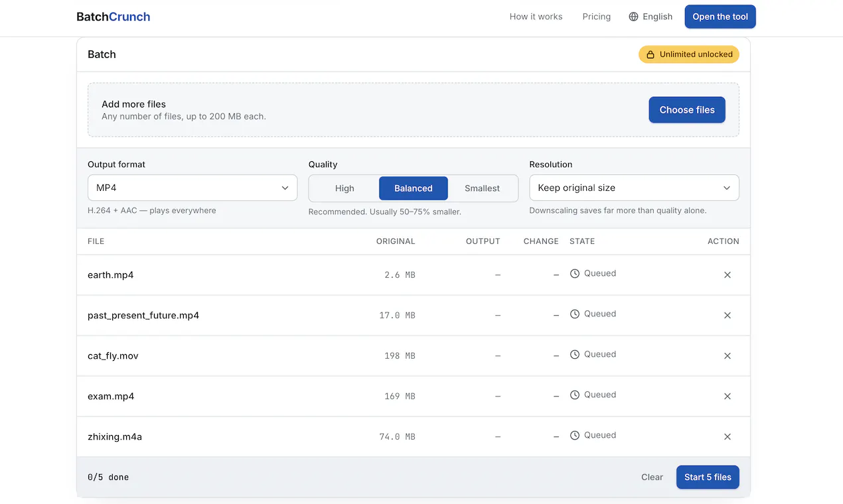The height and width of the screenshot is (504, 843).
Task: Click the clock icon in past_present_future.mp4 row
Action: [x=575, y=314]
